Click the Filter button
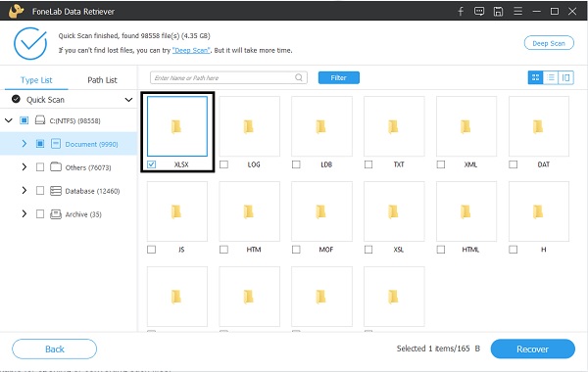Screen dimensions: 588x372 click(339, 77)
